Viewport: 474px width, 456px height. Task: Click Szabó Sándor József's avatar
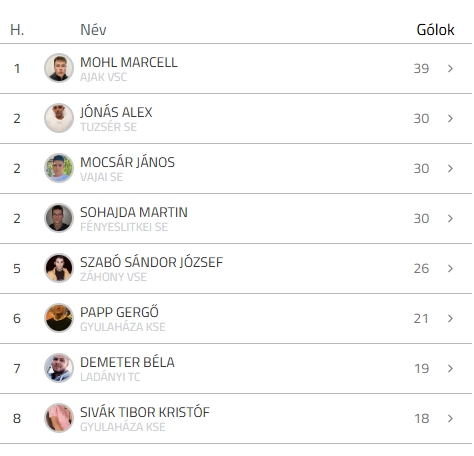pos(59,268)
